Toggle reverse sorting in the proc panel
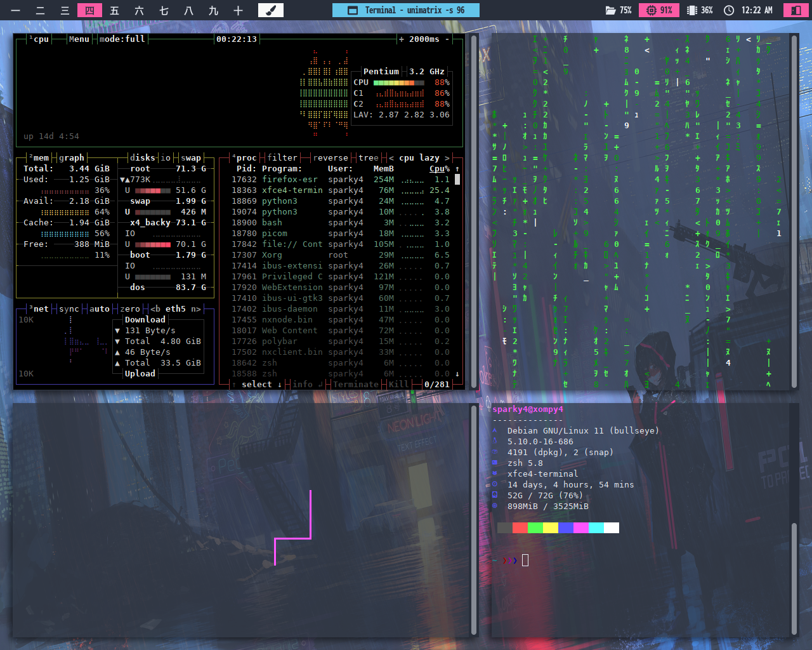The height and width of the screenshot is (650, 812). [x=330, y=158]
